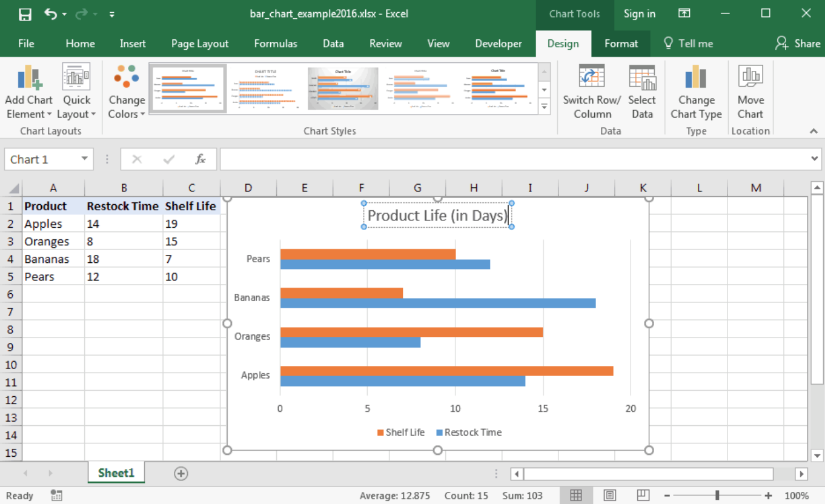Screen dimensions: 825x504
Task: Select column A header
Action: point(53,188)
